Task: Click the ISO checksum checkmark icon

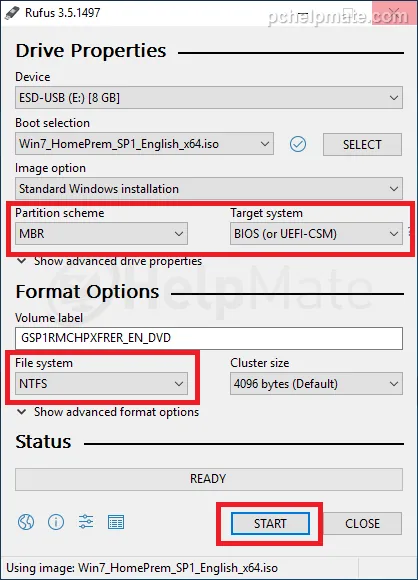Action: [298, 144]
